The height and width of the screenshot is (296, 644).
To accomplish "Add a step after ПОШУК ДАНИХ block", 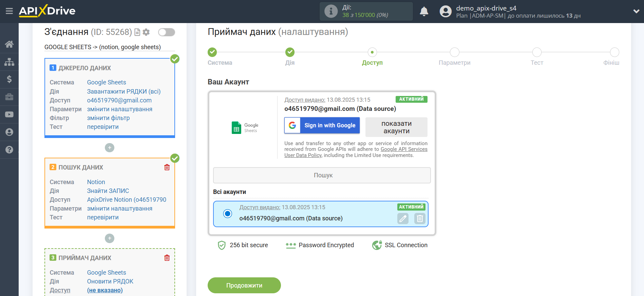I will click(110, 238).
